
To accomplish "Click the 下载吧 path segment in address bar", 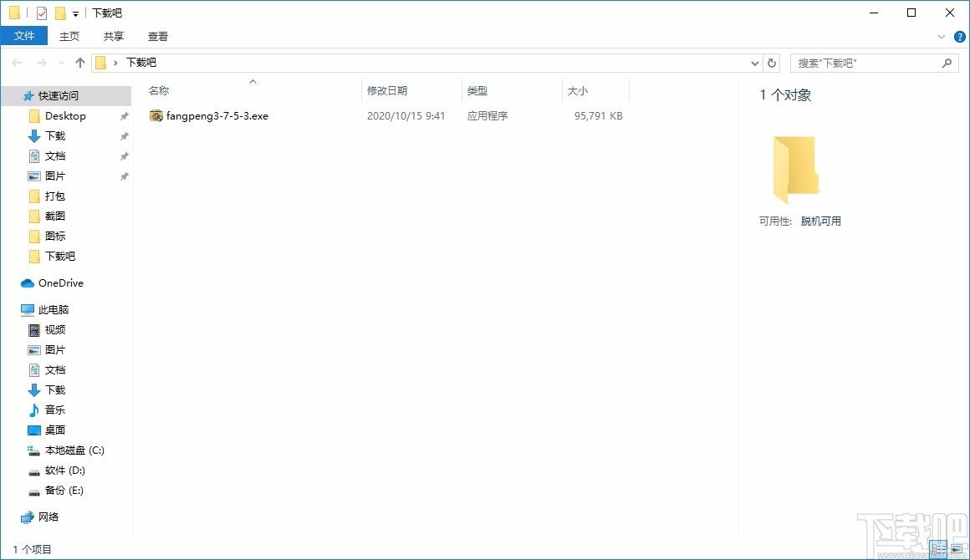I will [x=141, y=63].
